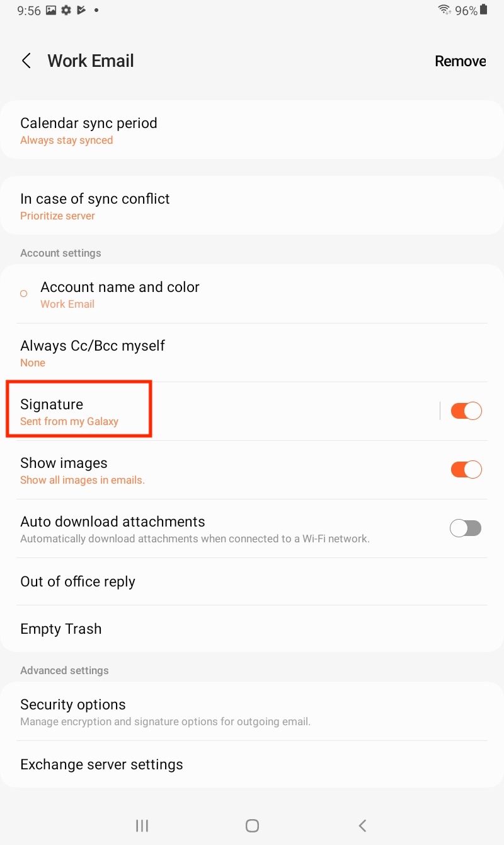The image size is (504, 845).
Task: Tap the account color circle icon
Action: (24, 294)
